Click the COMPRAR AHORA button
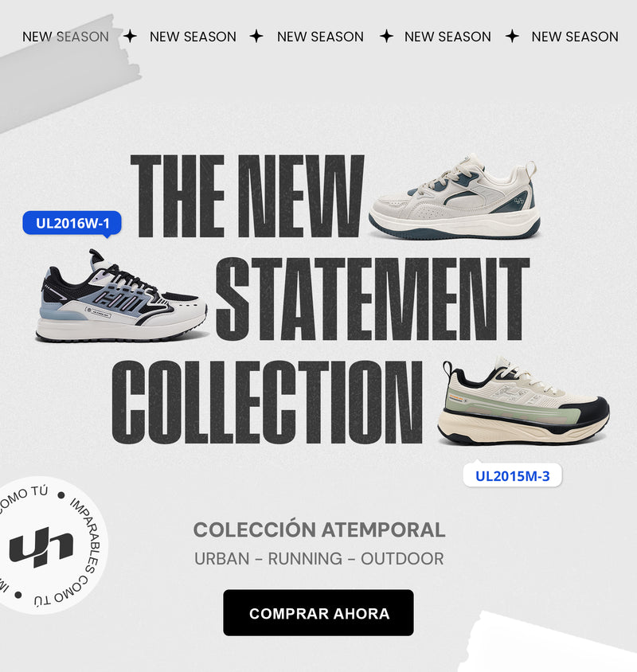The height and width of the screenshot is (672, 637). (318, 612)
